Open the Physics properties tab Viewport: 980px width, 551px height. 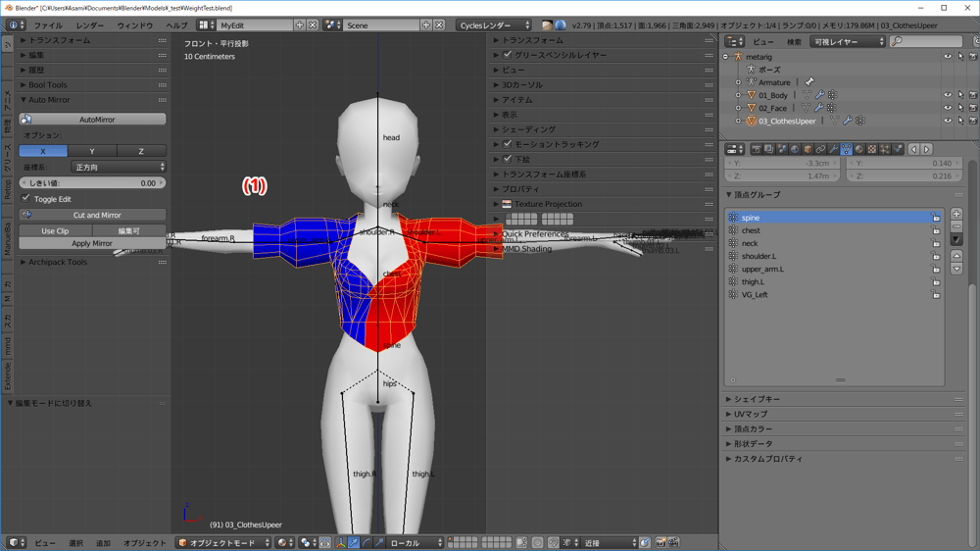pos(898,149)
